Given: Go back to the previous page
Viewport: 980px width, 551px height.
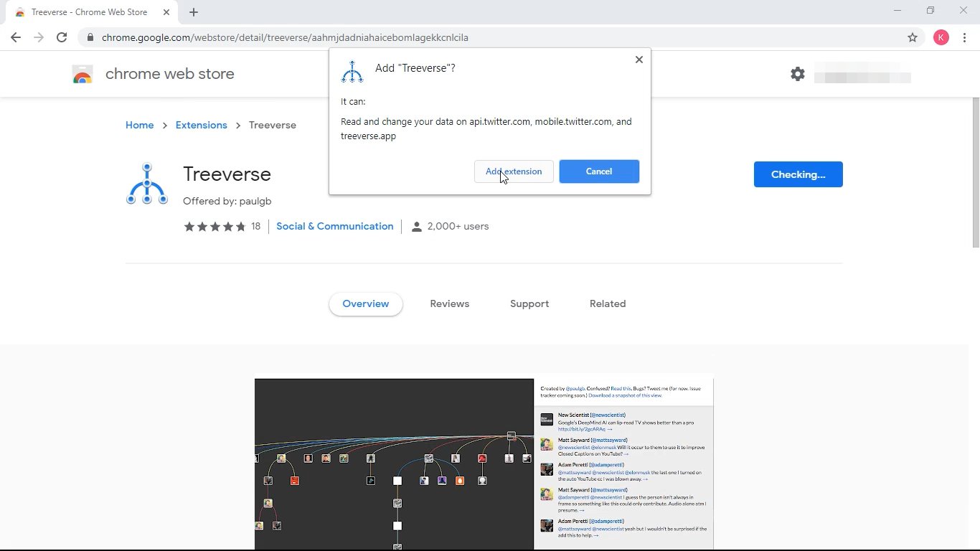Looking at the screenshot, I should [16, 37].
